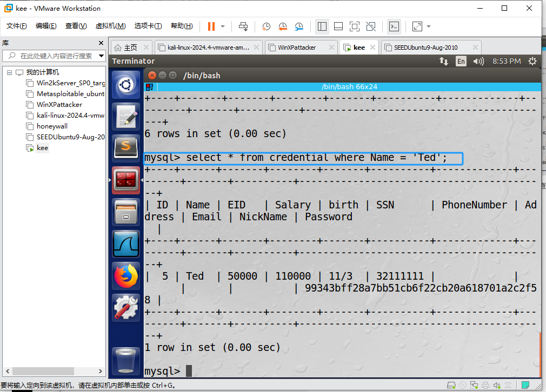The height and width of the screenshot is (392, 546).
Task: Switch to the SEEDUbuntu9-Aug-2010 tab
Action: pos(425,48)
